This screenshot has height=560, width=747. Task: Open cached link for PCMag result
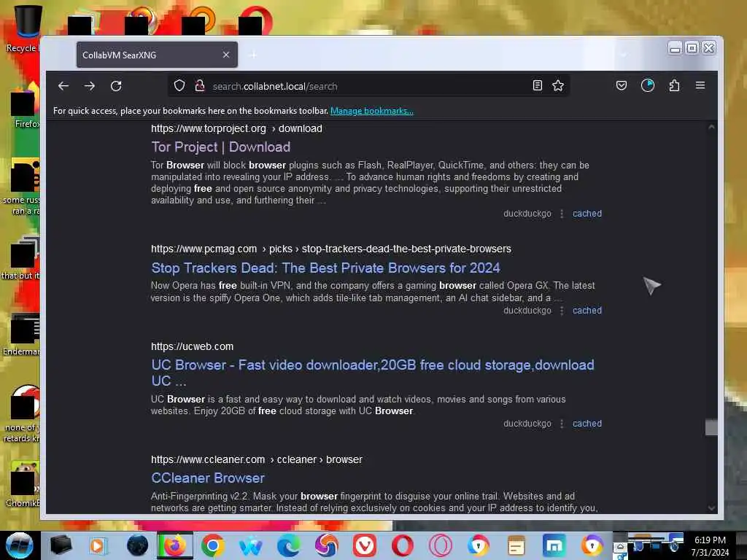pyautogui.click(x=587, y=311)
